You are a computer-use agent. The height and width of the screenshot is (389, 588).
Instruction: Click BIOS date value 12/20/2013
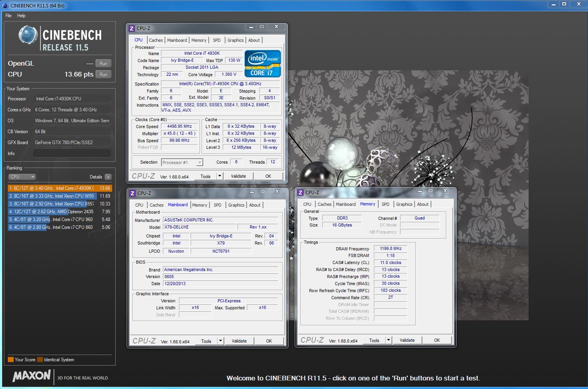[x=220, y=284]
